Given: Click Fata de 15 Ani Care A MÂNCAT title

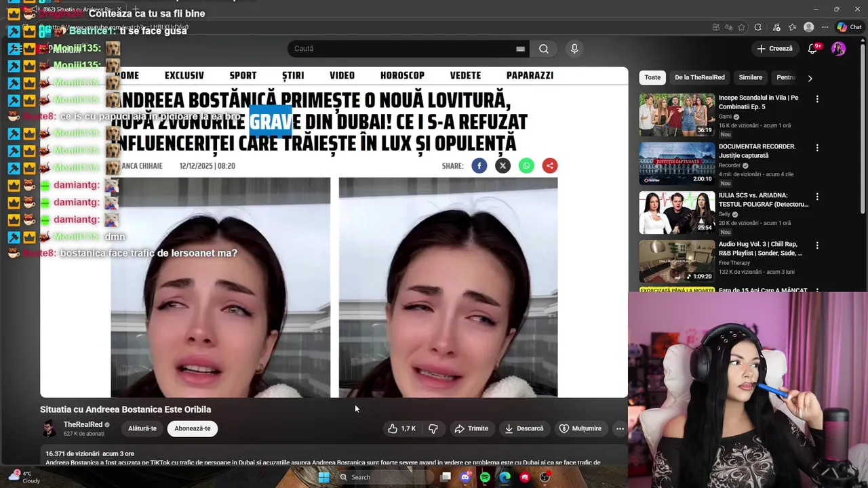Looking at the screenshot, I should 763,291.
